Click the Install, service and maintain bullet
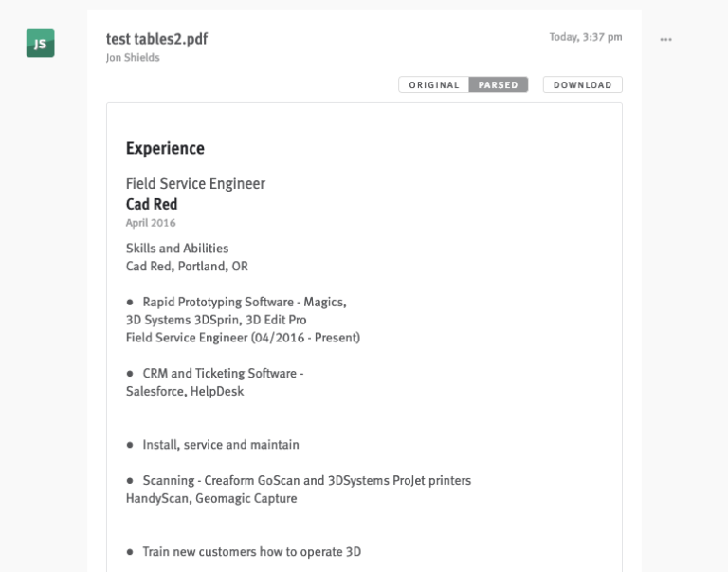 212,445
